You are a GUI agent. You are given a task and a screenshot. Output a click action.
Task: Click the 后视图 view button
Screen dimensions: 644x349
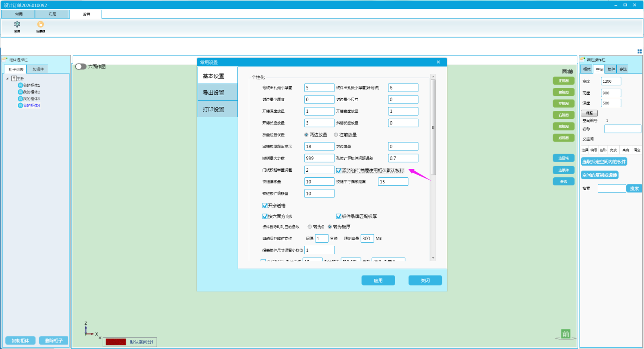563,138
